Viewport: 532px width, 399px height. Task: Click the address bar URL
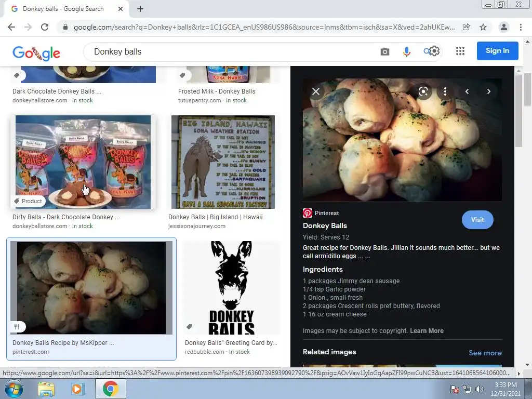pyautogui.click(x=264, y=27)
